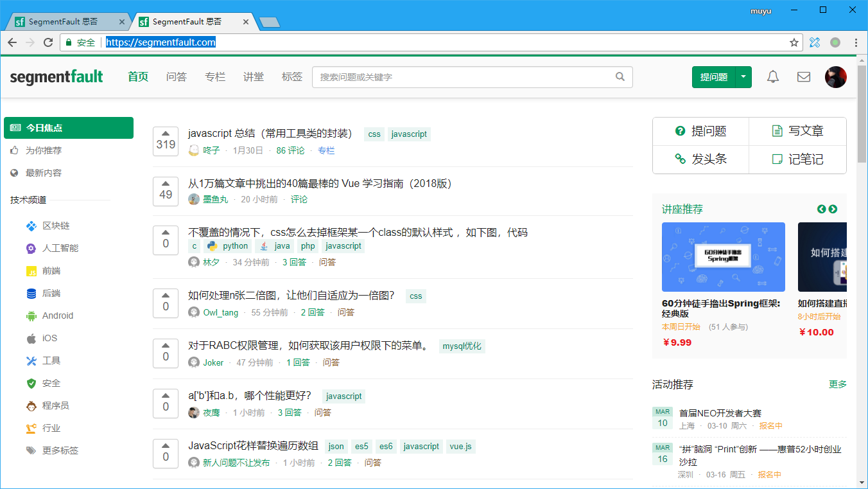Open the messages envelope icon
The height and width of the screenshot is (489, 868).
[804, 77]
